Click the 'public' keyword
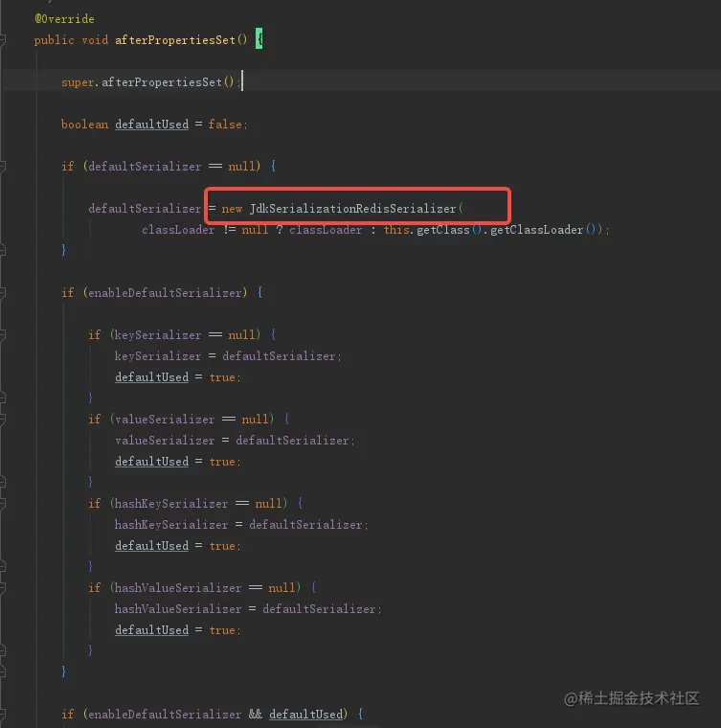This screenshot has width=721, height=728. [x=55, y=40]
